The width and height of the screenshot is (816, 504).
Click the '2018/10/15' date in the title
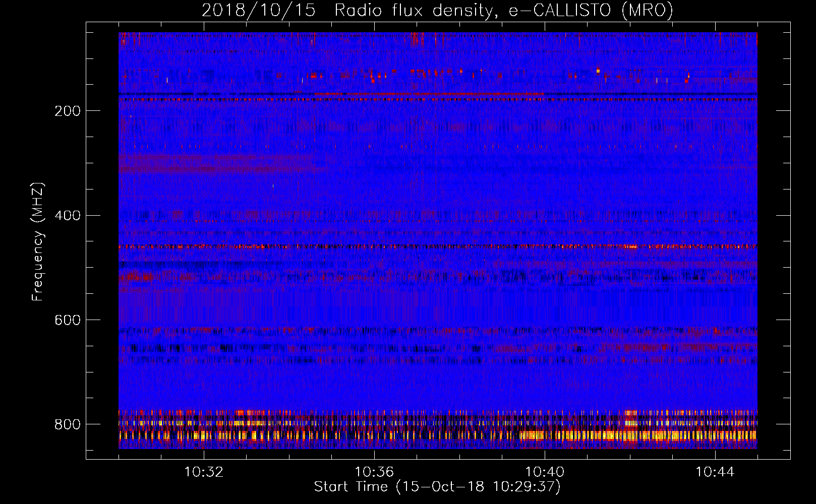(x=259, y=11)
